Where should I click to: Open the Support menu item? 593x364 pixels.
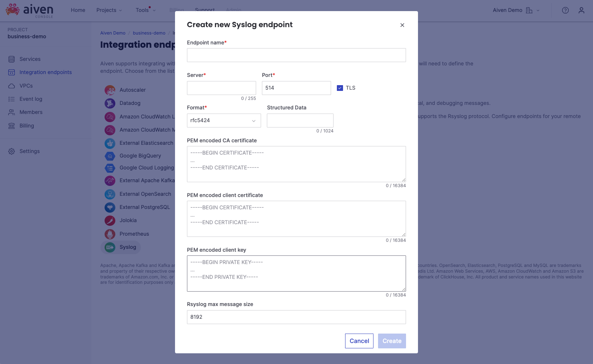coord(205,10)
